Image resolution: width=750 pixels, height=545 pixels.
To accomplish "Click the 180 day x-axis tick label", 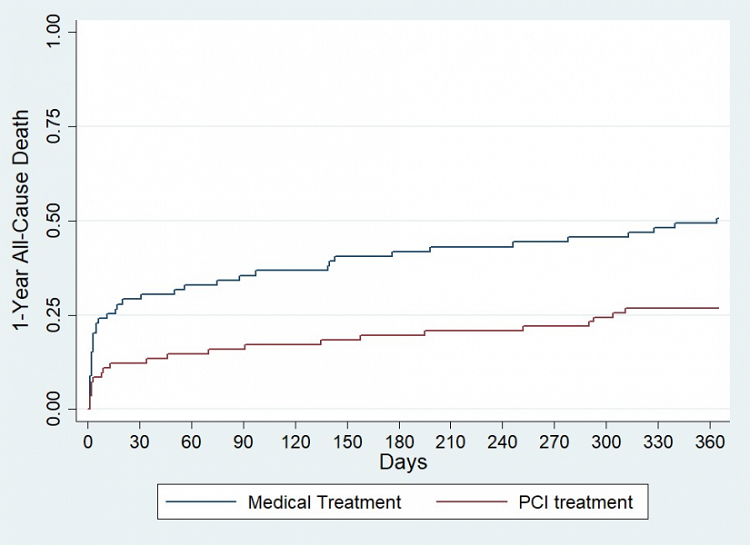I will (x=399, y=441).
